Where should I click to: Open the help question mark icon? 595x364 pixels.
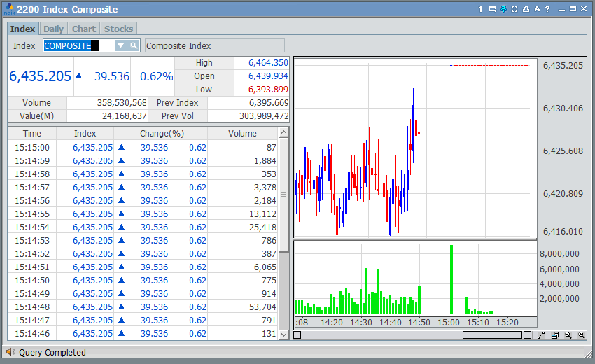pos(547,9)
